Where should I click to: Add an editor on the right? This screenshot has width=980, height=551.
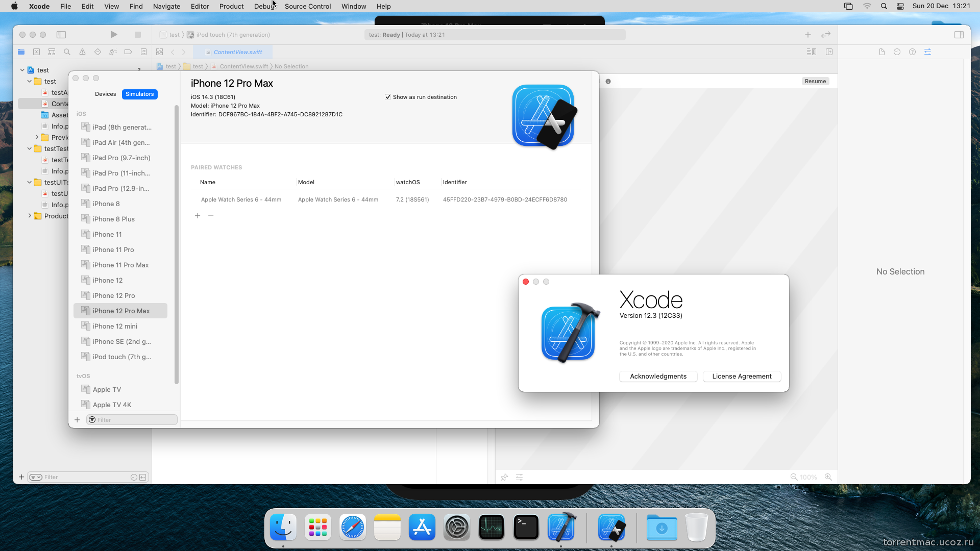[829, 52]
